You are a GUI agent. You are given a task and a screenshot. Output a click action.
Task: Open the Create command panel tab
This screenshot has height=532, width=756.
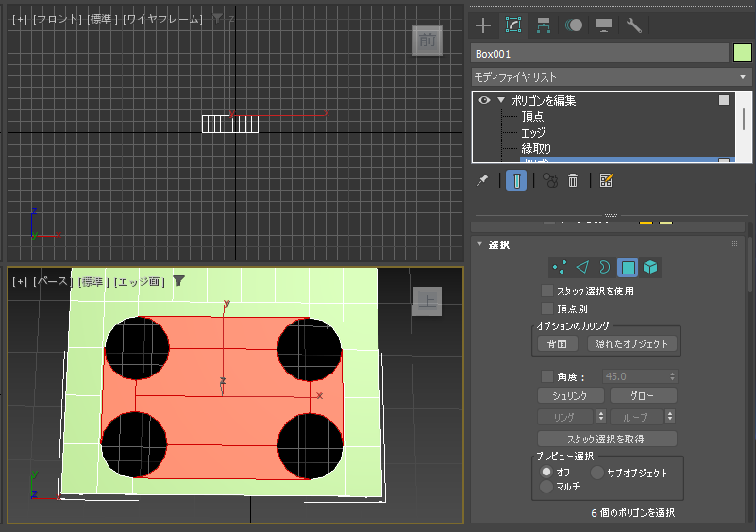pos(483,25)
